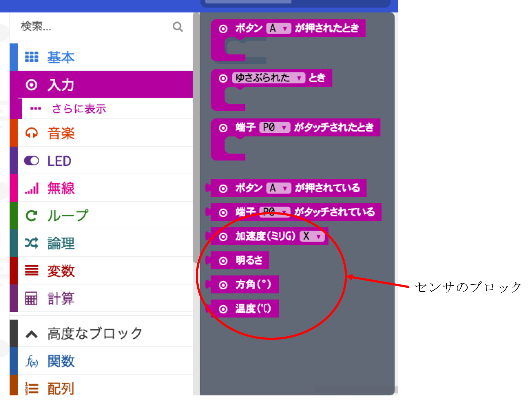The image size is (532, 405).
Task: Click the icon on 明るさ block
Action: [x=223, y=261]
